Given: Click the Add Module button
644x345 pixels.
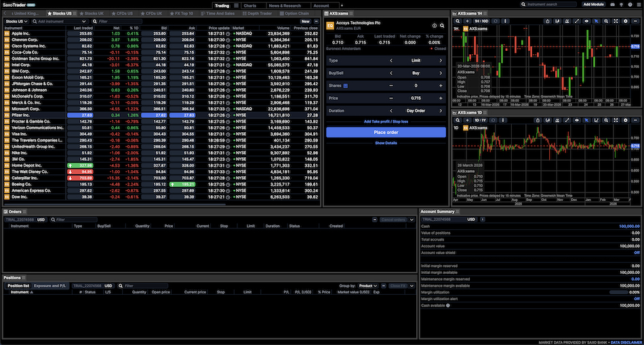Looking at the screenshot, I should (593, 5).
